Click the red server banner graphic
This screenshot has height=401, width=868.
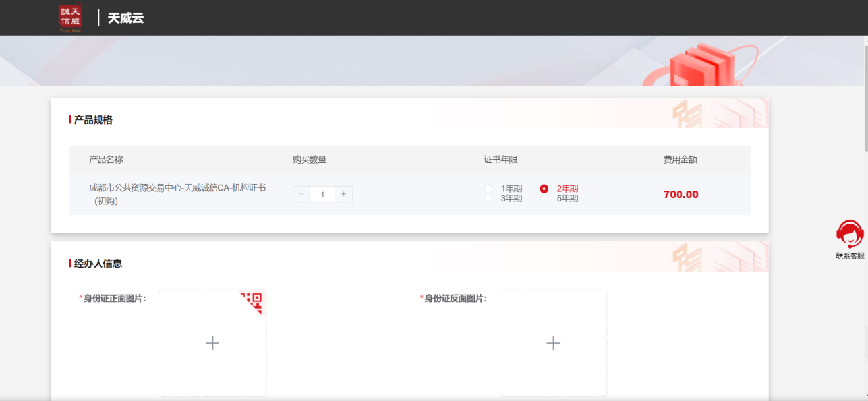click(702, 65)
